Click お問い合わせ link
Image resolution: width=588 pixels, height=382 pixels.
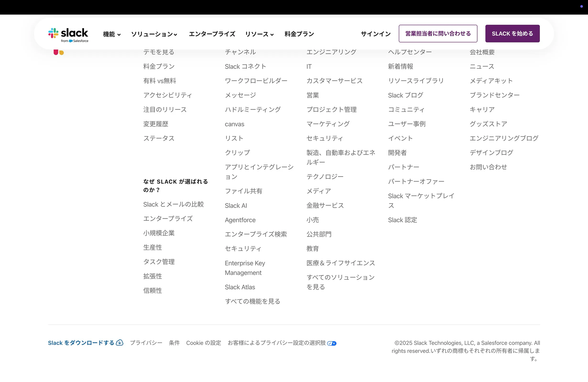(488, 167)
